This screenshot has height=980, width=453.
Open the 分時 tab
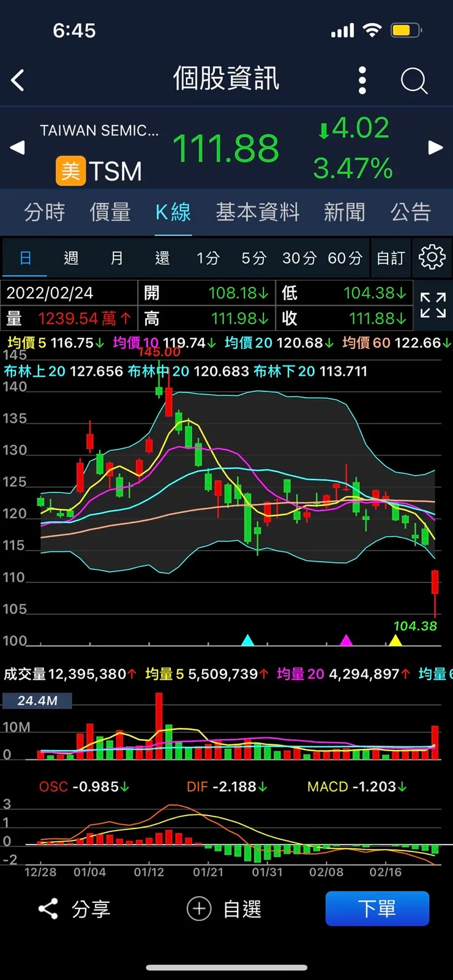[x=44, y=212]
